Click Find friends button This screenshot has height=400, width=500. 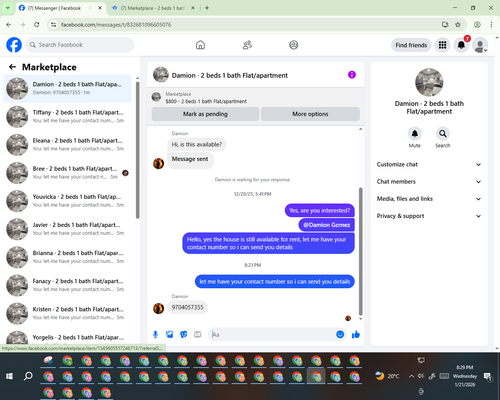click(x=411, y=45)
